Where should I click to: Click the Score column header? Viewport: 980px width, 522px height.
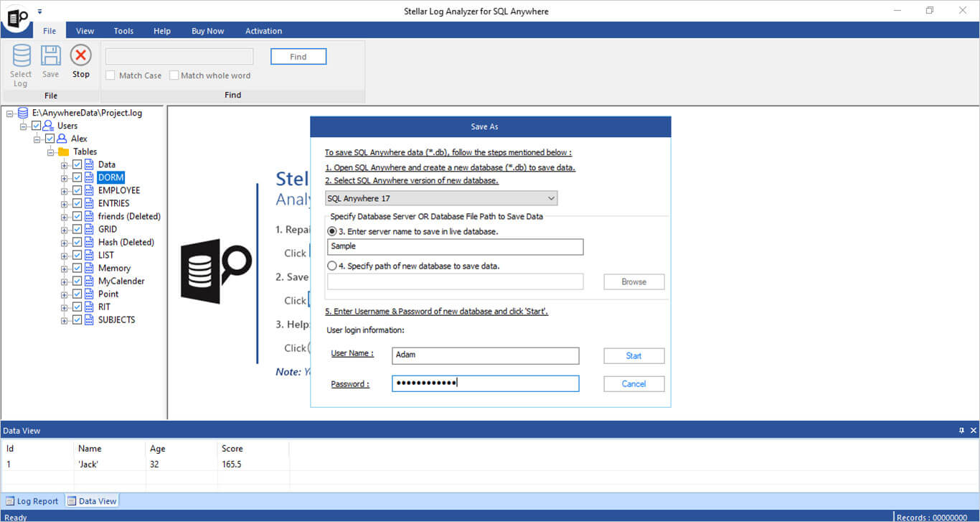253,449
